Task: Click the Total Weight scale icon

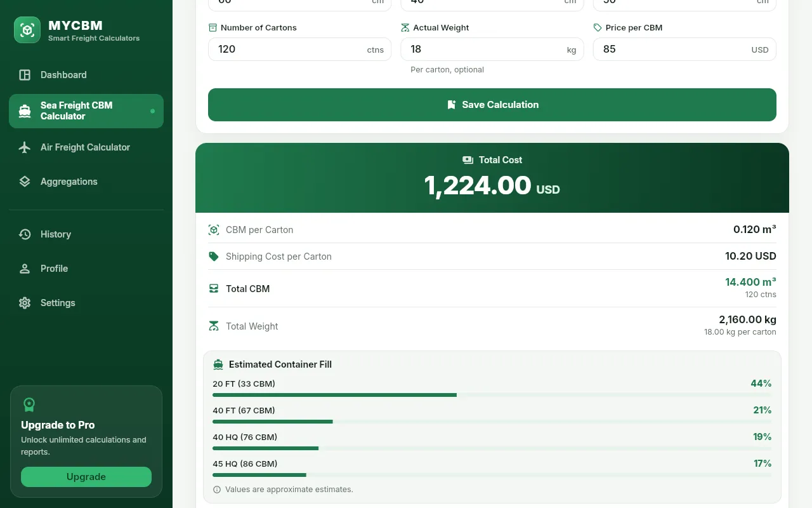Action: (x=214, y=326)
